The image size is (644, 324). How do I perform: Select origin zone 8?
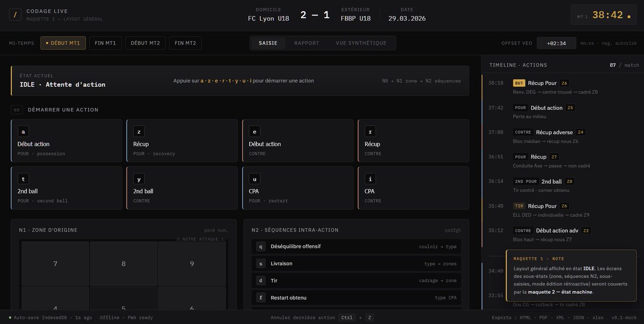tap(123, 264)
